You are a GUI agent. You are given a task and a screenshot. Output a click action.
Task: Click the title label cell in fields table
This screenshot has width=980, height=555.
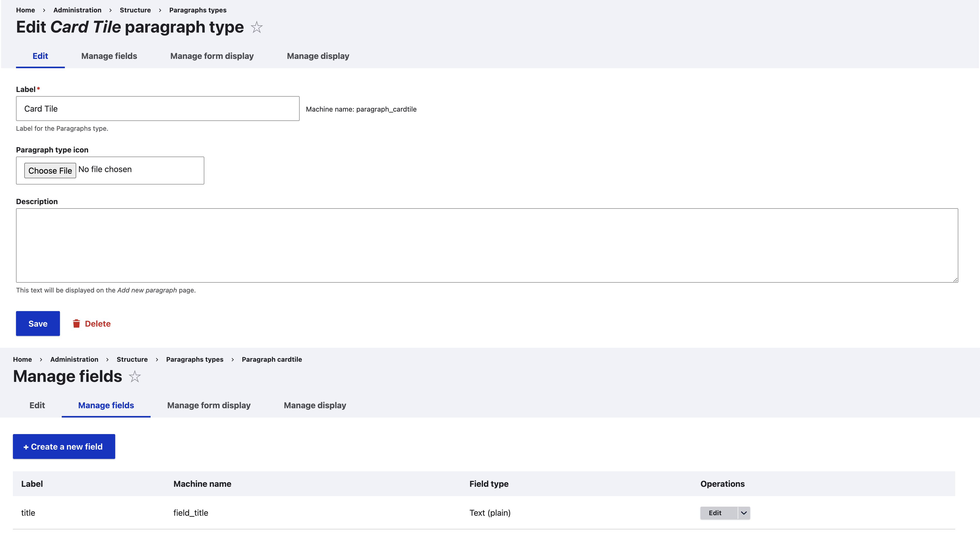(28, 513)
